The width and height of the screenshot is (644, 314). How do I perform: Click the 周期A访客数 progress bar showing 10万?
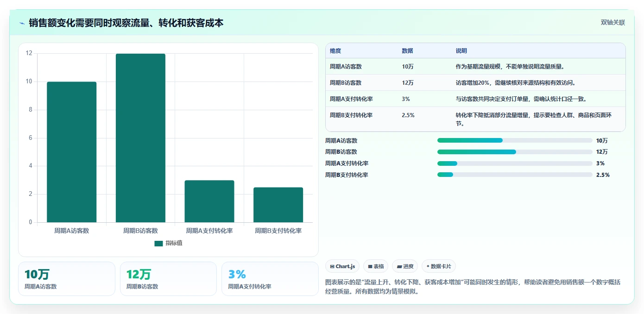(515, 140)
